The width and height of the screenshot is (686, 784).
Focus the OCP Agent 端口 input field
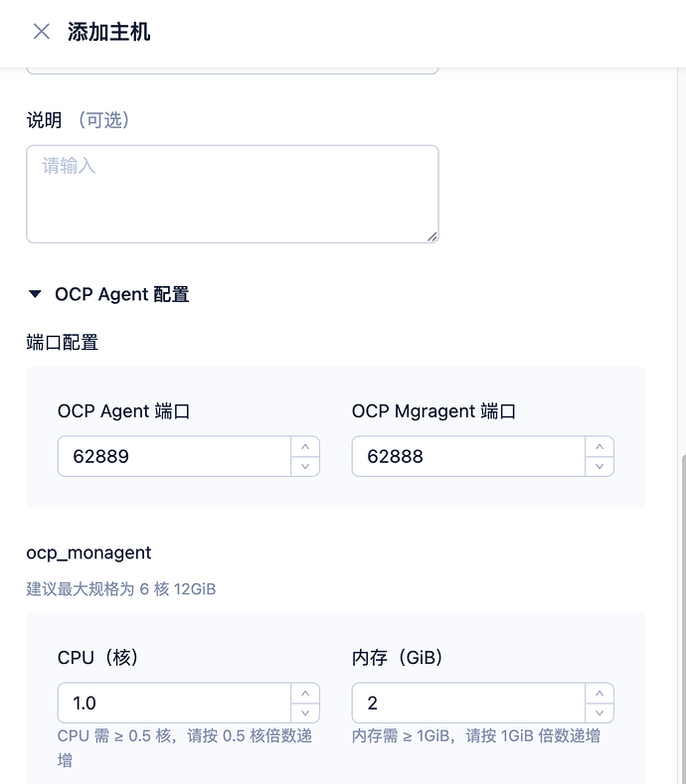[x=174, y=456]
